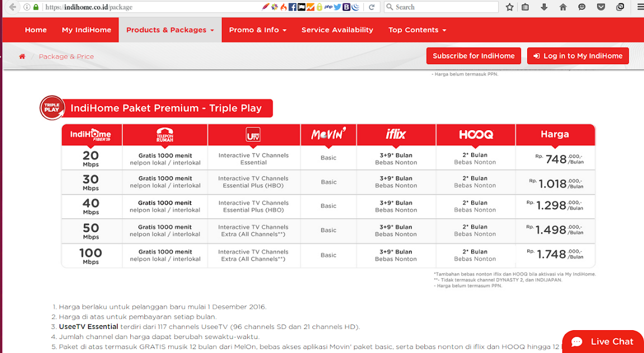Viewport: 644px width, 353px height.
Task: Bookmark this page with the star icon
Action: [x=510, y=7]
